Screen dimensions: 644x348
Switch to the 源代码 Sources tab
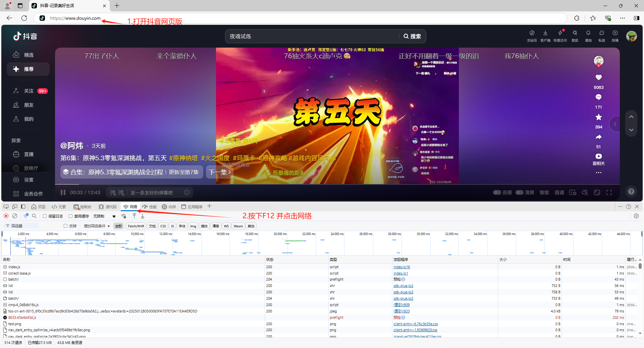pyautogui.click(x=108, y=207)
